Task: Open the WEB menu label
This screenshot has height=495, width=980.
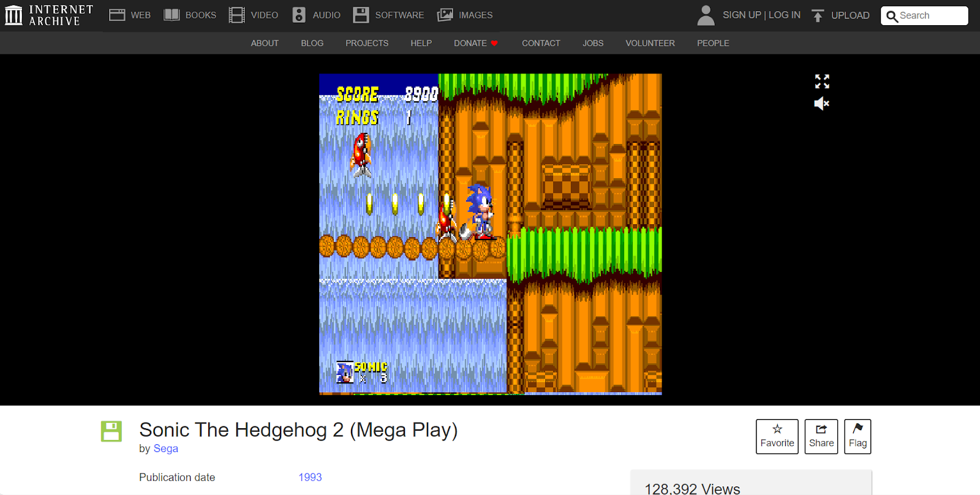Action: 141,15
